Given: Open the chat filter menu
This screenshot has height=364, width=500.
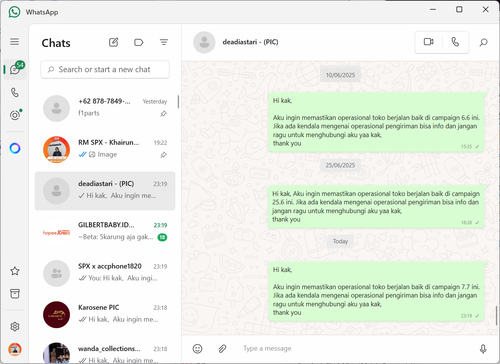Looking at the screenshot, I should click(164, 42).
